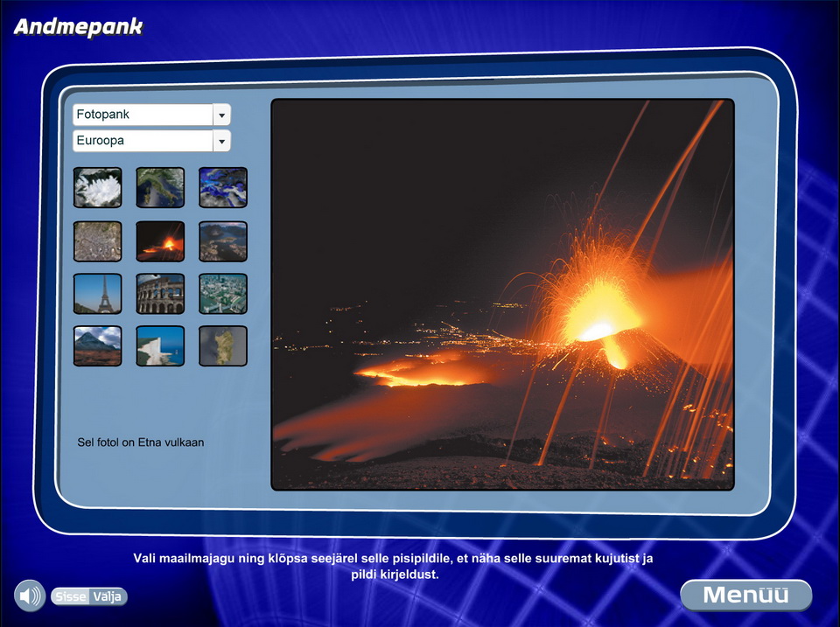This screenshot has width=840, height=627.
Task: Click the Euroopa combo box field
Action: pyautogui.click(x=151, y=141)
